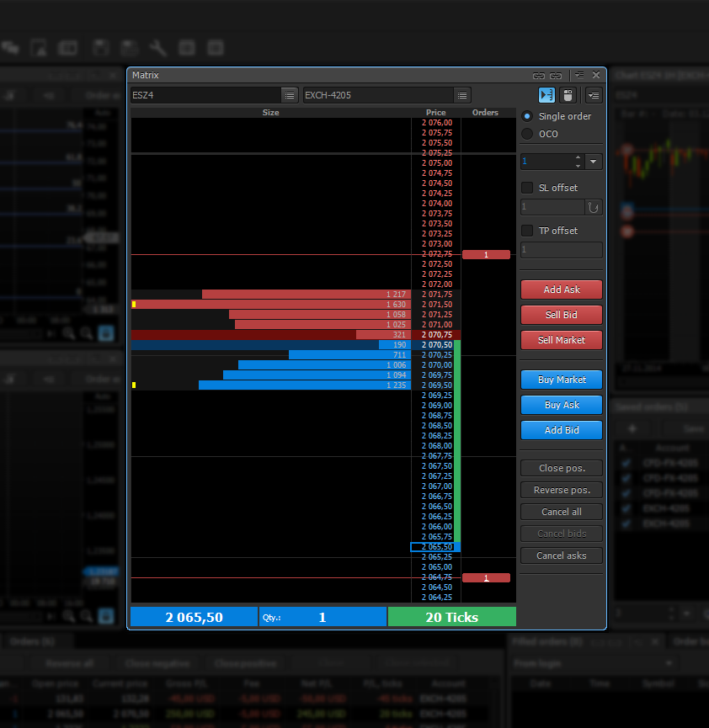Expand the order quantity dropdown arrow
Viewport: 709px width, 728px height.
[x=594, y=162]
